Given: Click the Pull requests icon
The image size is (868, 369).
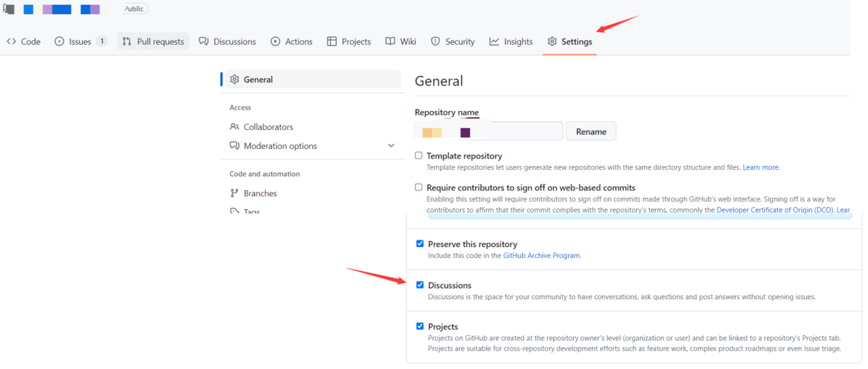Looking at the screenshot, I should coord(127,42).
